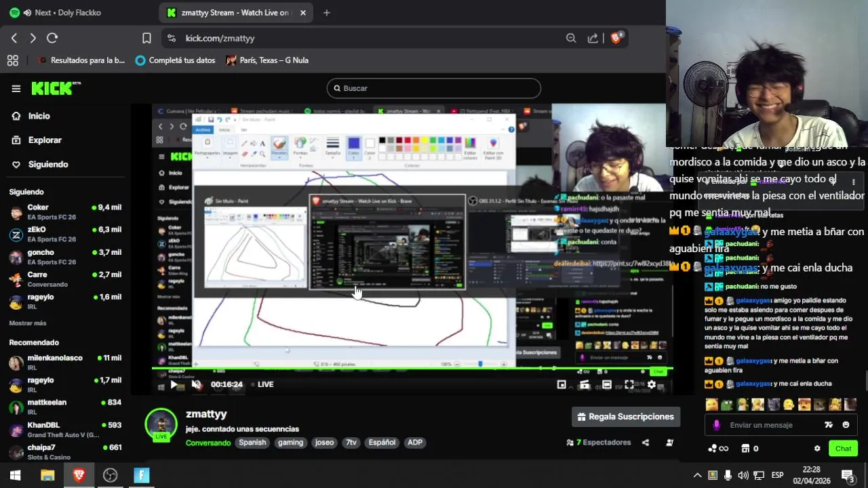Viewport: 868px width, 488px height.
Task: Click the Buscar search field
Action: point(434,88)
